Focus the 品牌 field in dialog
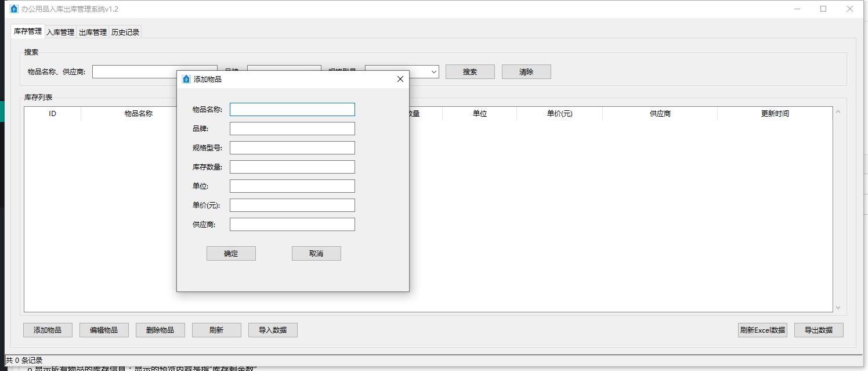 [x=292, y=128]
